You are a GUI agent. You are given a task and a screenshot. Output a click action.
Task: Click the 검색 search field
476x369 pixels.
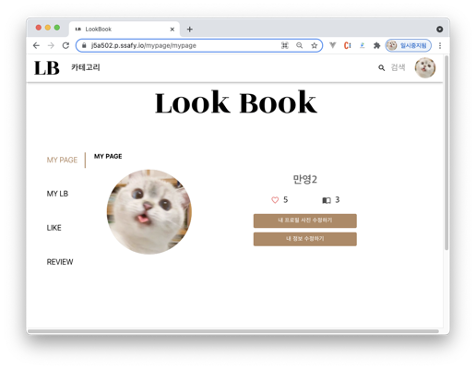pyautogui.click(x=398, y=68)
